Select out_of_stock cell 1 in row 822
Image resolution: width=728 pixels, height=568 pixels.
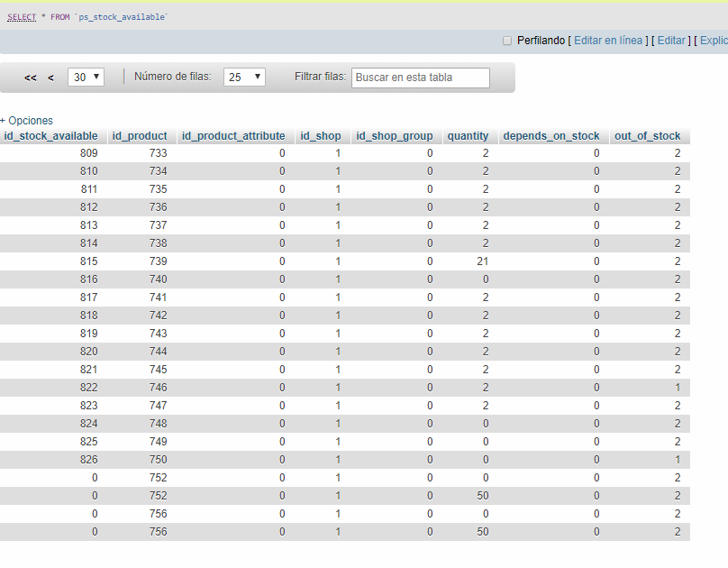click(x=678, y=388)
